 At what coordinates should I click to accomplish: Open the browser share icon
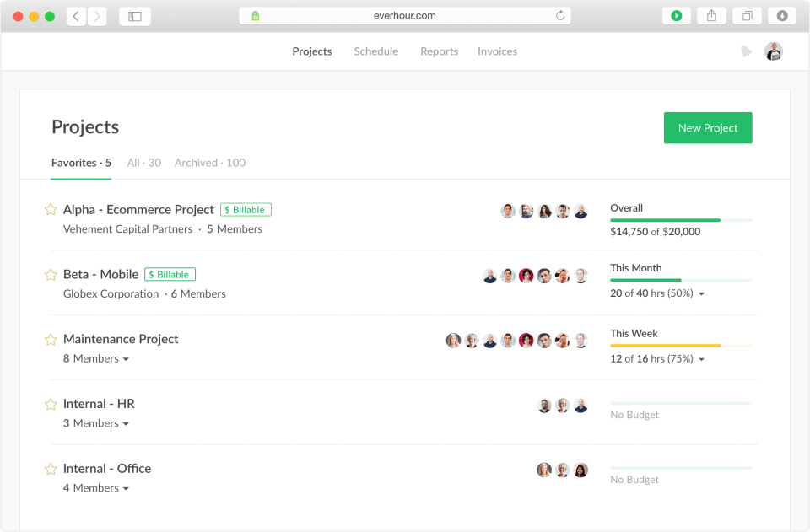coord(711,15)
